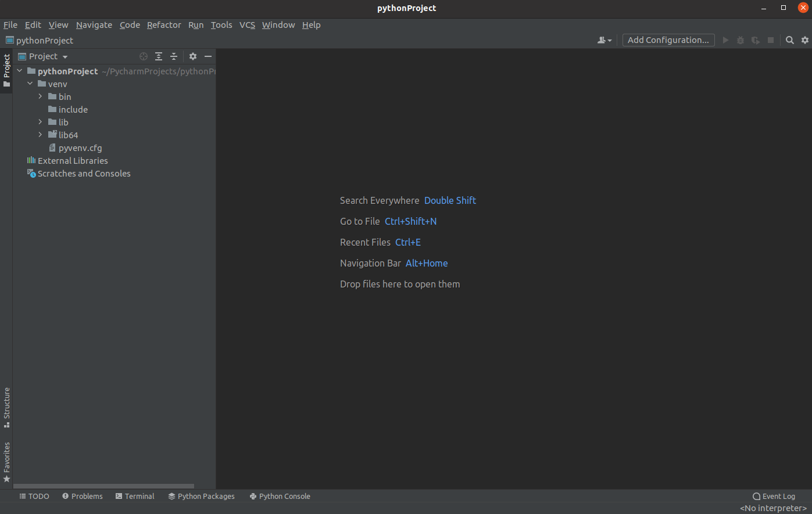The height and width of the screenshot is (514, 812).
Task: Switch to the Python Packages tab
Action: pos(201,496)
